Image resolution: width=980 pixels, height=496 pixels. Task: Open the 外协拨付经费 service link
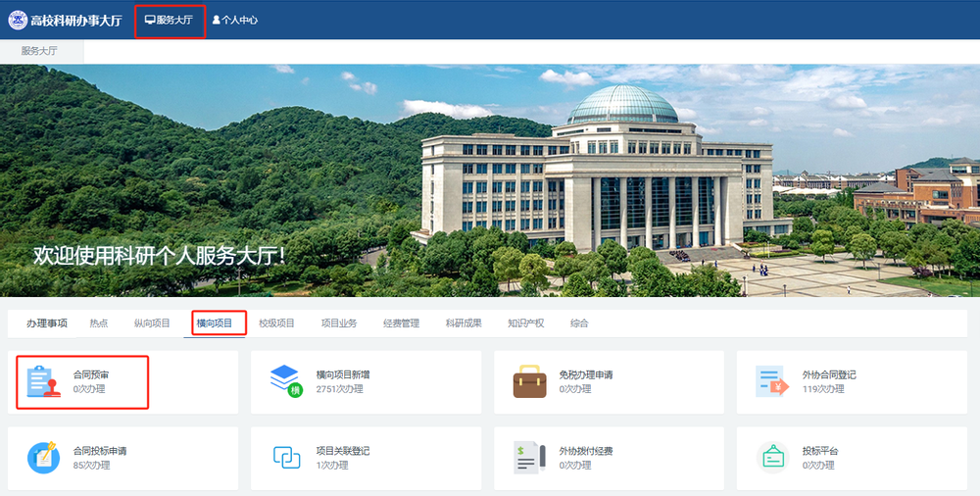pyautogui.click(x=586, y=451)
